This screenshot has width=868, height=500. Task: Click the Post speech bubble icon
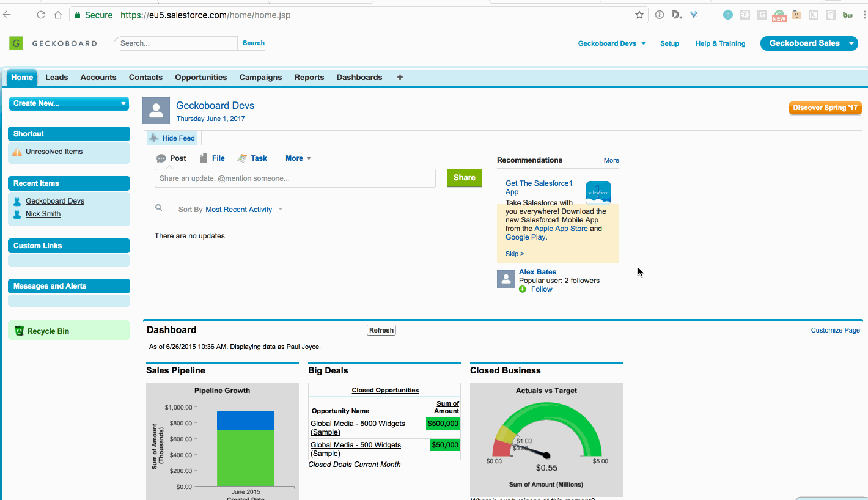coord(161,158)
